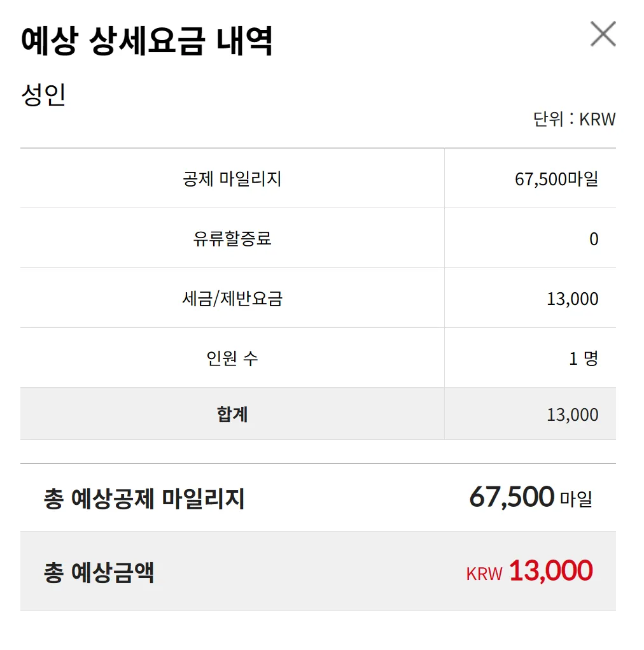Select the 성인 passenger type label
The image size is (644, 650).
click(x=43, y=95)
